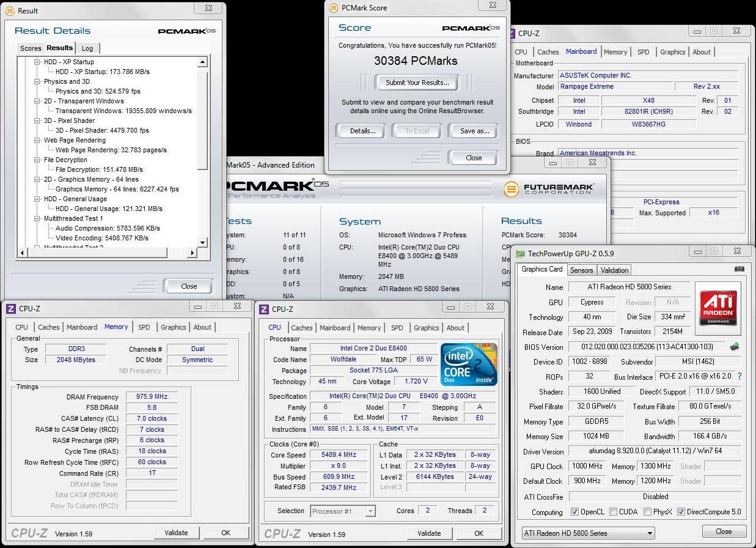Open the ATI Radeon HD 5800 Series dropdown
This screenshot has height=548, width=756.
[587, 533]
